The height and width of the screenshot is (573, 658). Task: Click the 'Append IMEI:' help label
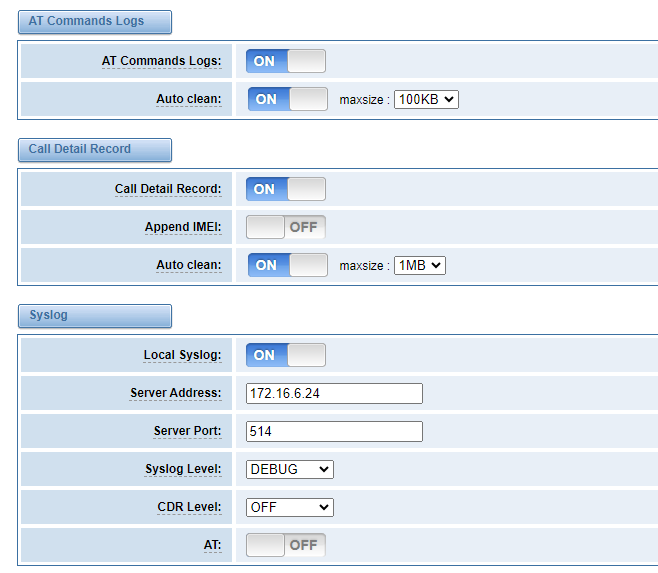point(183,227)
